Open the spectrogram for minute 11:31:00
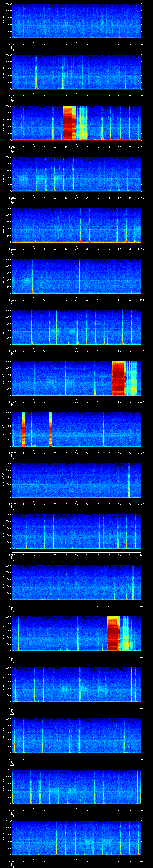153x868 pixels. pyautogui.click(x=76, y=481)
